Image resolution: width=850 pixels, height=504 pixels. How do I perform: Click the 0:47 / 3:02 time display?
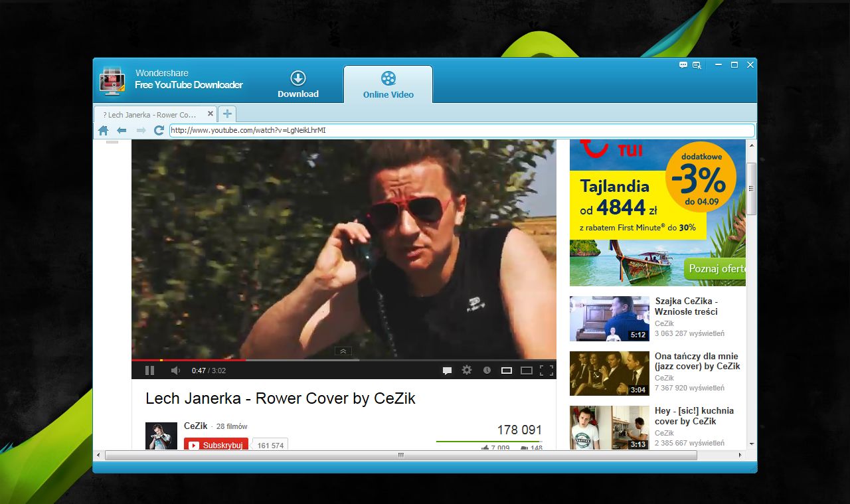(209, 371)
